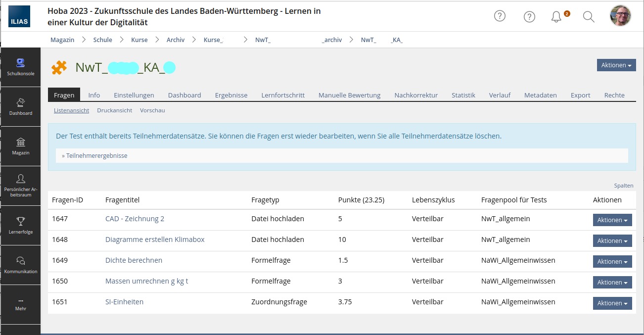Open question Diagramme erstellen Klimabox

[x=155, y=239]
